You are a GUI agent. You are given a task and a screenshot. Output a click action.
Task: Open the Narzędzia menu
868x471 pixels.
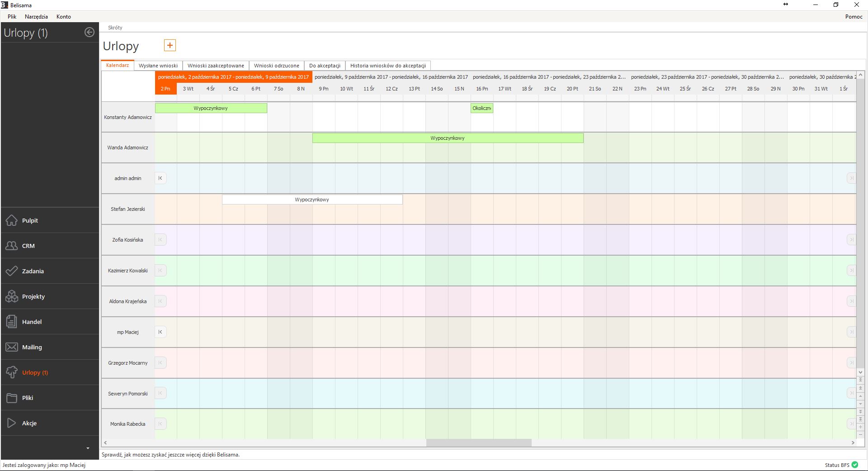pyautogui.click(x=36, y=17)
